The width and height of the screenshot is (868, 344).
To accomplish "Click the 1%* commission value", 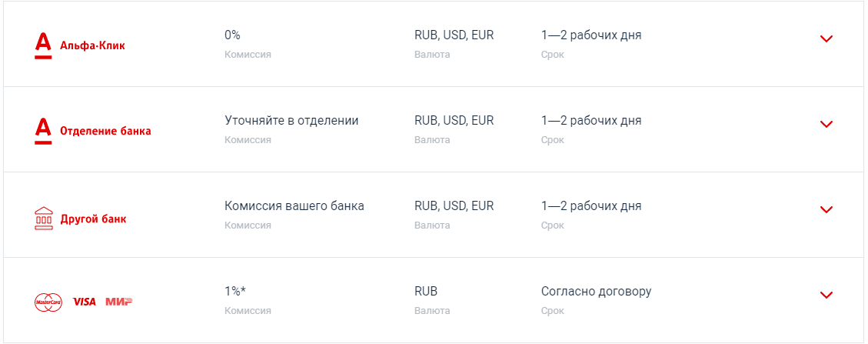I will (x=235, y=292).
